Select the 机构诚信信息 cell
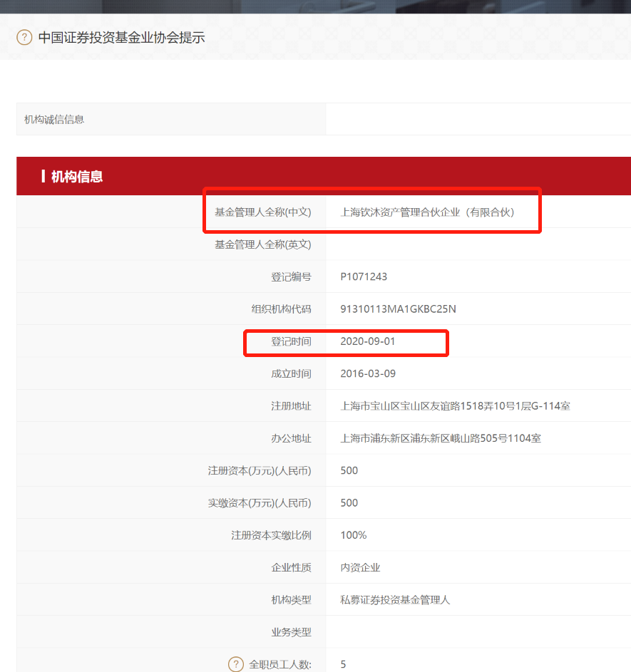631x672 pixels. pos(54,120)
